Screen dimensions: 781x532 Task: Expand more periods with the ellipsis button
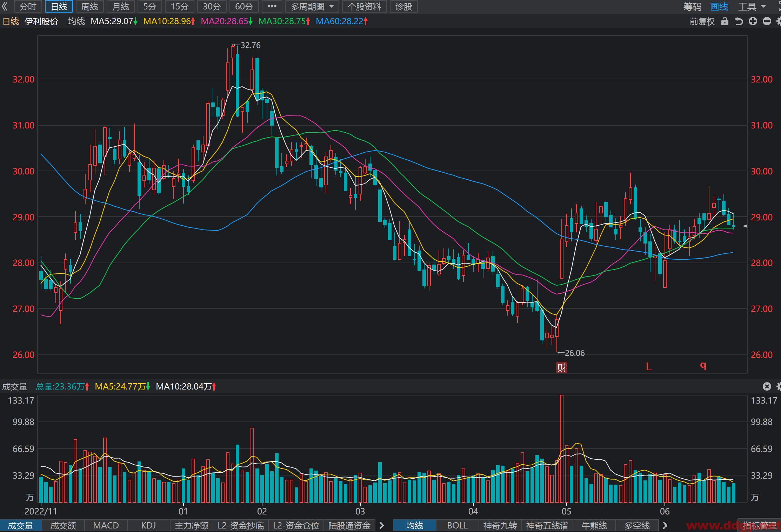click(272, 6)
